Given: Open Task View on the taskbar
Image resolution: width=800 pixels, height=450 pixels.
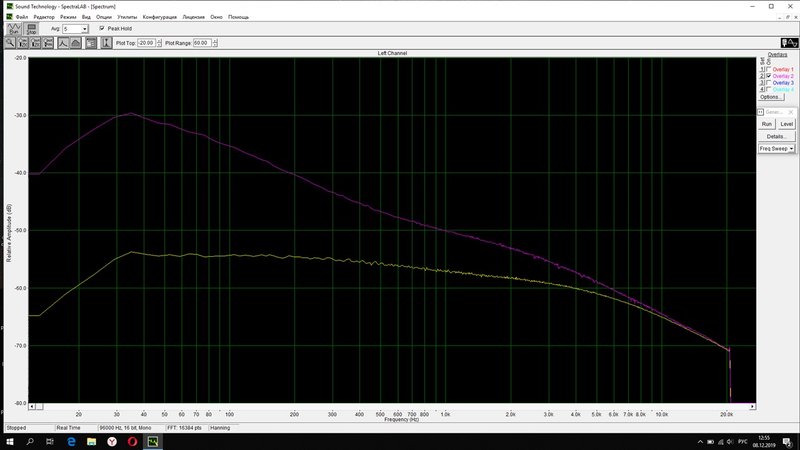Looking at the screenshot, I should pyautogui.click(x=50, y=442).
